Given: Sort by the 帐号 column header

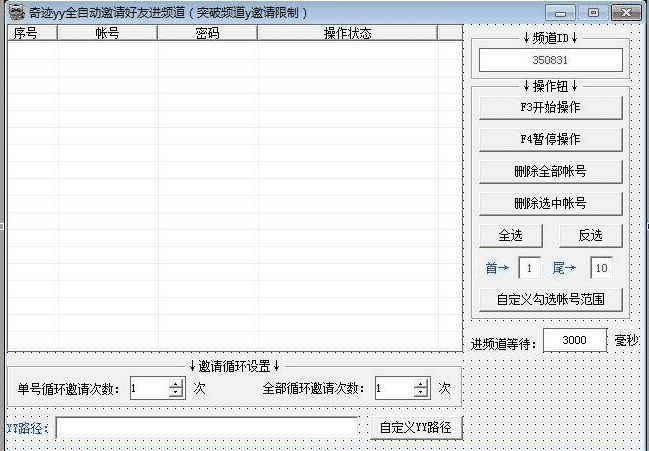Looking at the screenshot, I should [x=107, y=33].
